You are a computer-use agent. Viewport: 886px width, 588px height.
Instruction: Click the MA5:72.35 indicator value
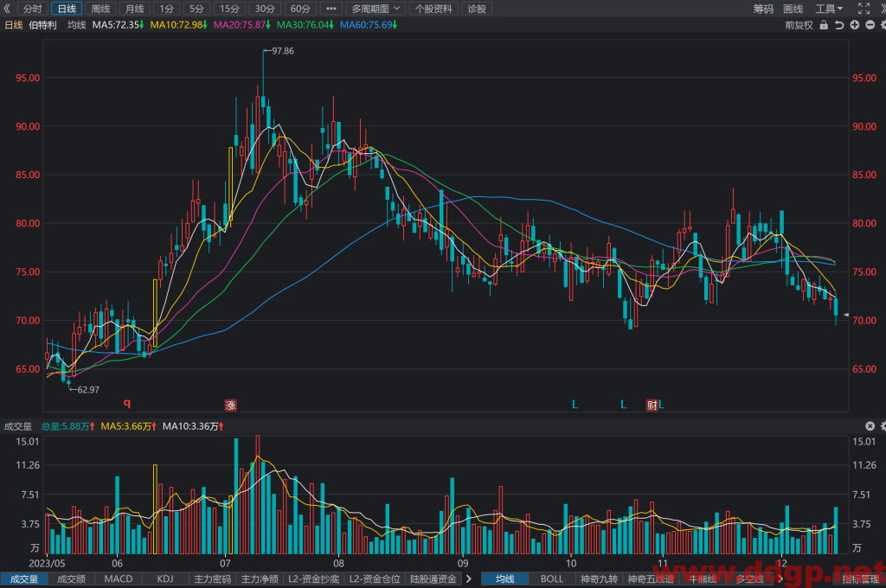point(118,25)
